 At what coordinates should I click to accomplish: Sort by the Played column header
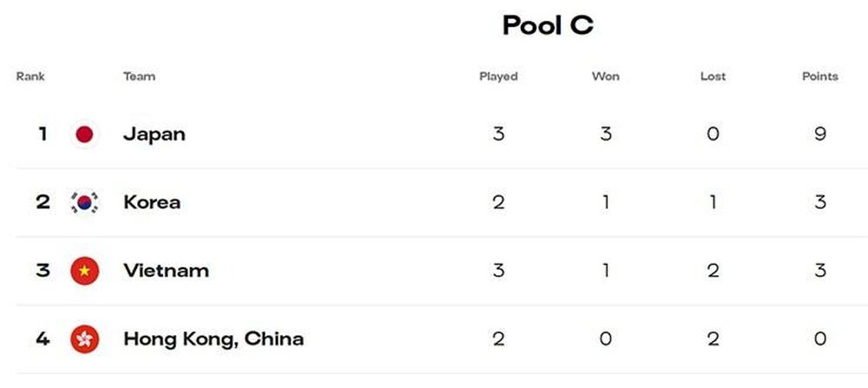pyautogui.click(x=498, y=76)
